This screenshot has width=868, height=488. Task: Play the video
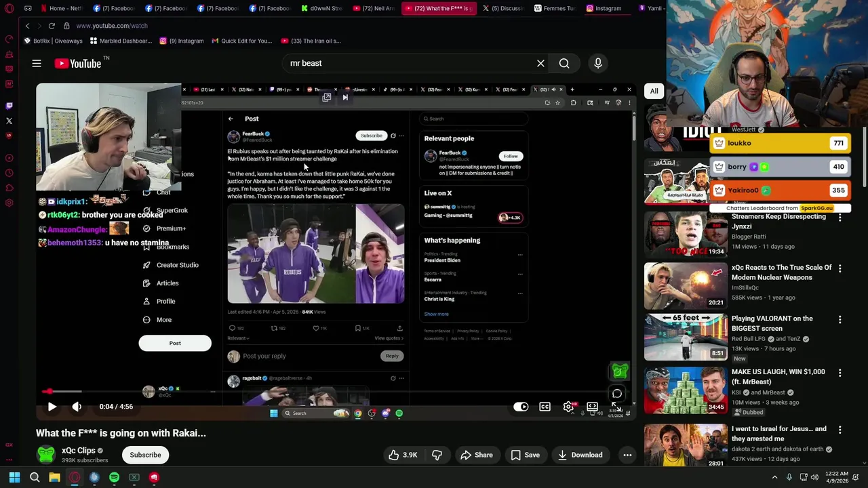[x=52, y=407]
